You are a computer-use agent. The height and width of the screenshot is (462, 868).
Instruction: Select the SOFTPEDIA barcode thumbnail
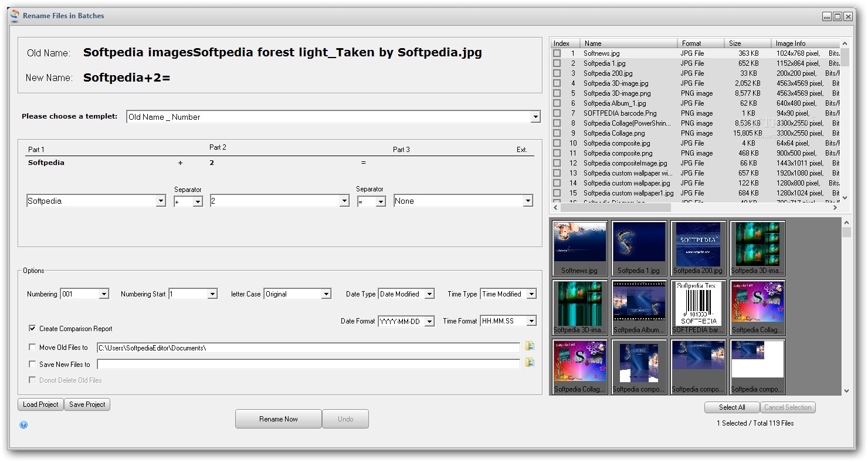point(699,308)
